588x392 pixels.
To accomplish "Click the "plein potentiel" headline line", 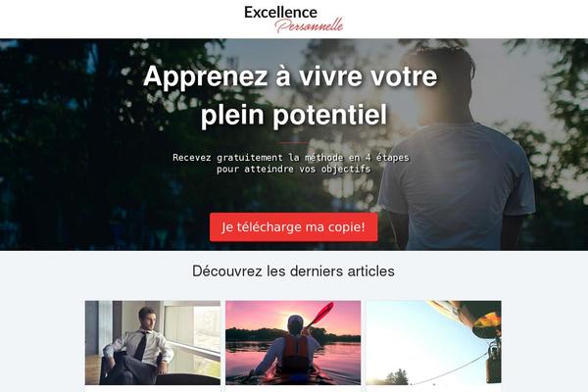I will pyautogui.click(x=294, y=115).
